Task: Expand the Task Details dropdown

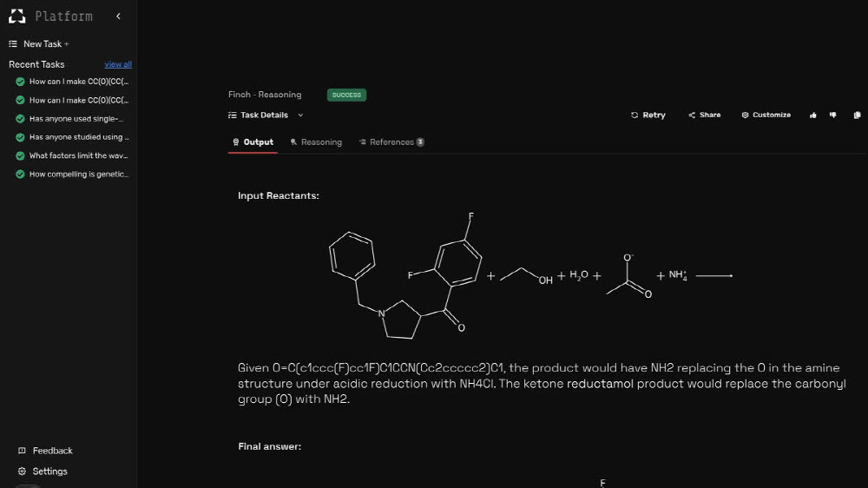Action: coord(266,115)
